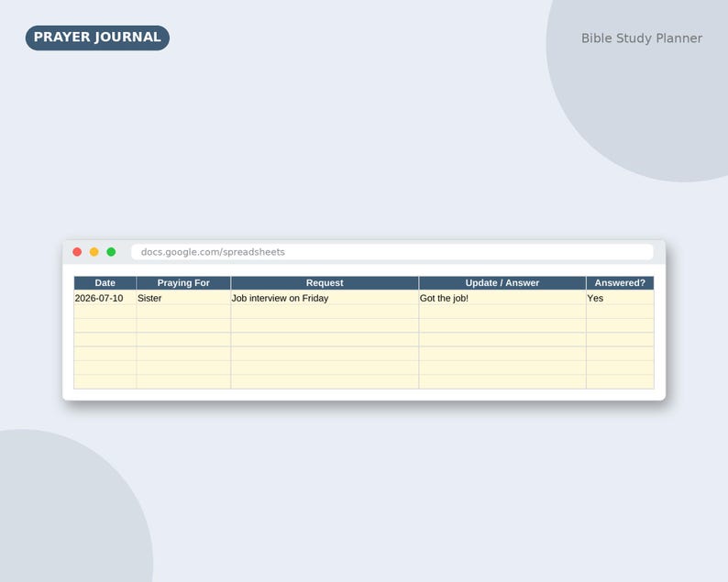The image size is (728, 582).
Task: Select the Praying For column header
Action: [x=183, y=283]
